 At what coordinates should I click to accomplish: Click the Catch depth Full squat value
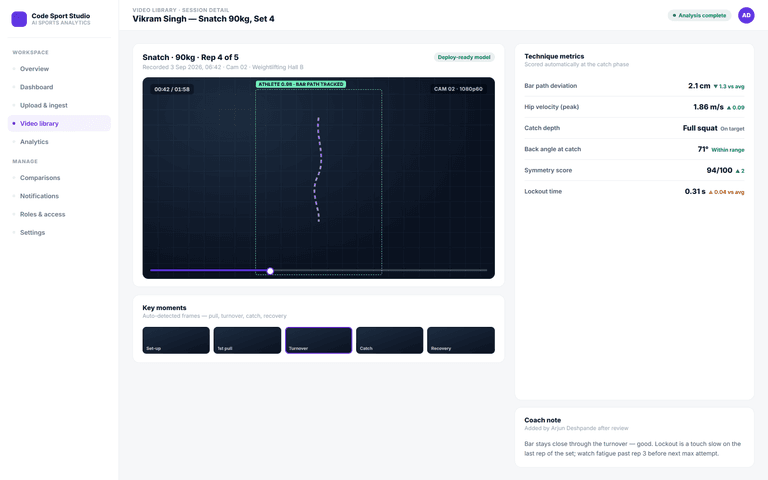(700, 128)
